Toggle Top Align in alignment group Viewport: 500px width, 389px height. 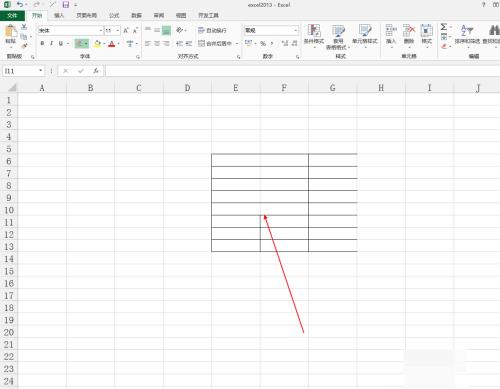tap(148, 30)
